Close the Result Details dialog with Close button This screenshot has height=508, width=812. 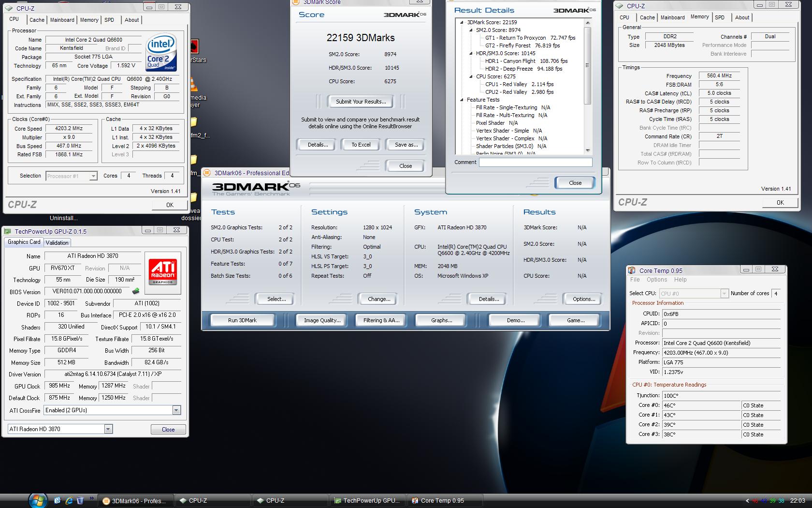[575, 182]
